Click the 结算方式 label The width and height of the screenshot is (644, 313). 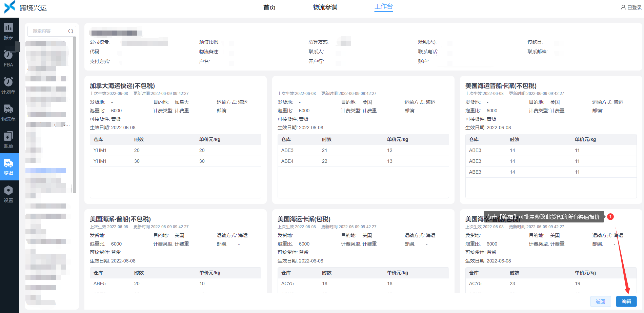[x=319, y=42]
